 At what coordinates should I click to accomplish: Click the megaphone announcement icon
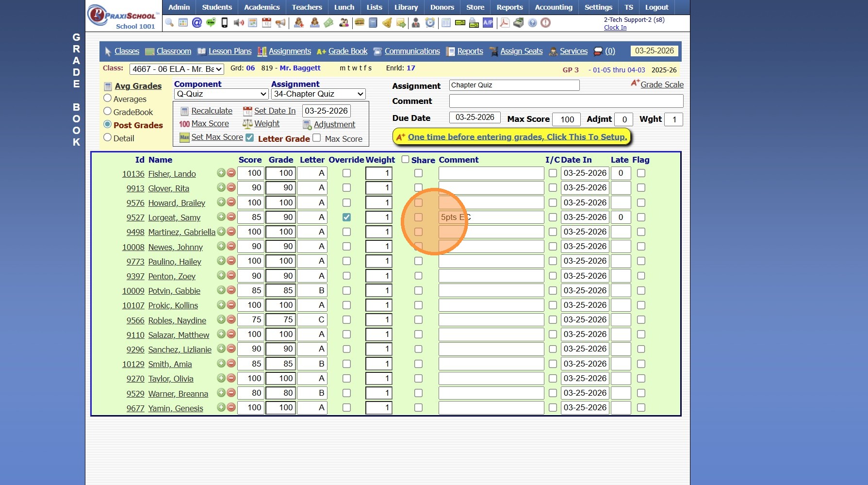click(280, 23)
